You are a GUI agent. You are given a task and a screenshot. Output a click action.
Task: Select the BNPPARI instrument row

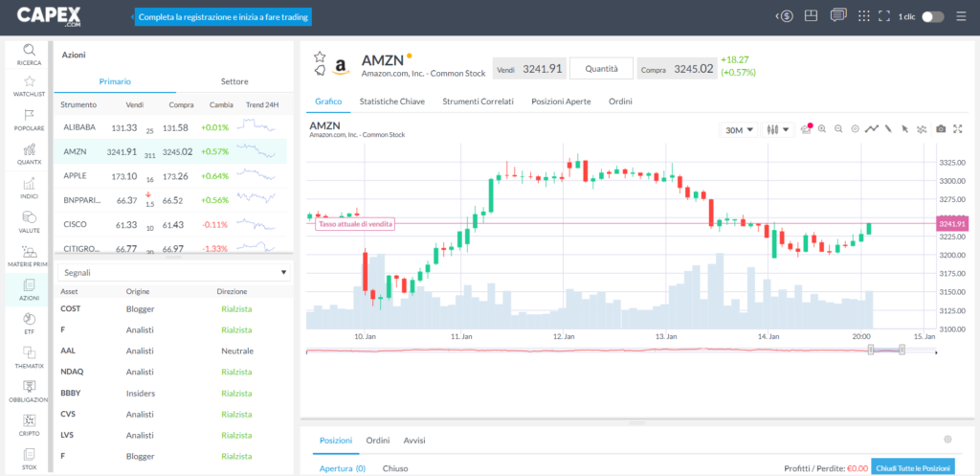(x=170, y=200)
